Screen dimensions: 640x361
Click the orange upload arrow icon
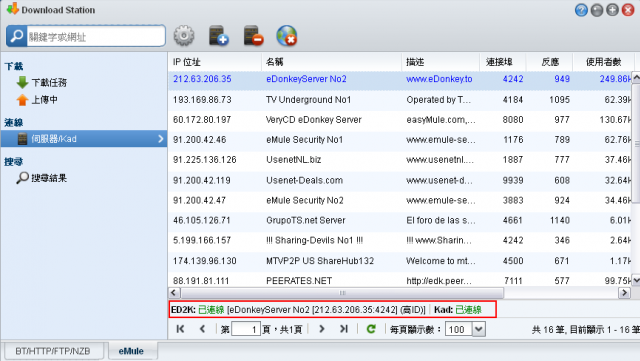[x=22, y=100]
